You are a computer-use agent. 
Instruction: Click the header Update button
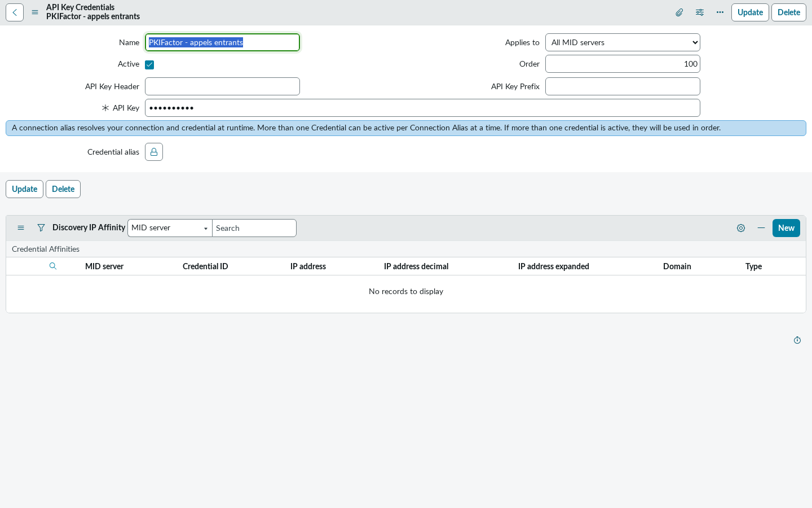pos(750,12)
